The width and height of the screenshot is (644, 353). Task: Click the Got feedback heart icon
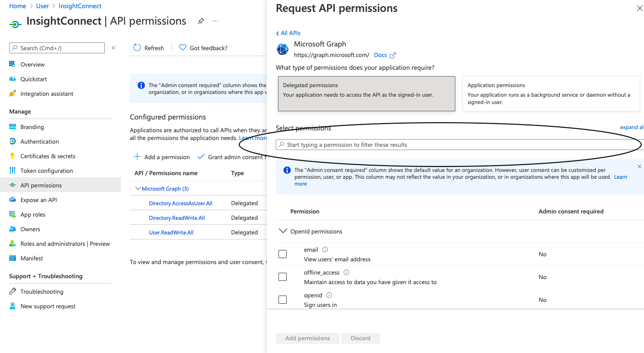(183, 47)
